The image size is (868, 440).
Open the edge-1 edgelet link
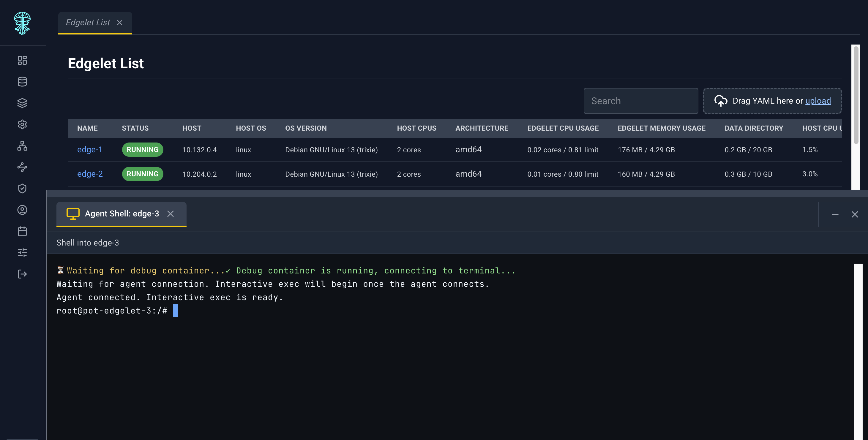(x=90, y=149)
